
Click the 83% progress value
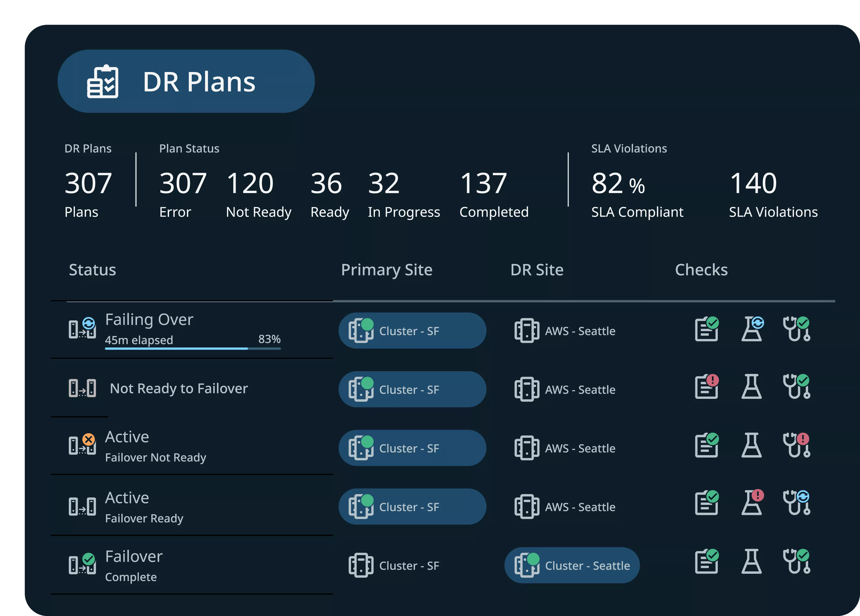[x=270, y=339]
